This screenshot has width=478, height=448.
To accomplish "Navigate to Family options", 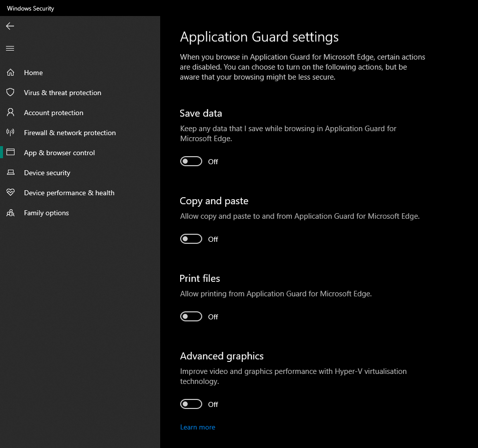I will (x=47, y=213).
